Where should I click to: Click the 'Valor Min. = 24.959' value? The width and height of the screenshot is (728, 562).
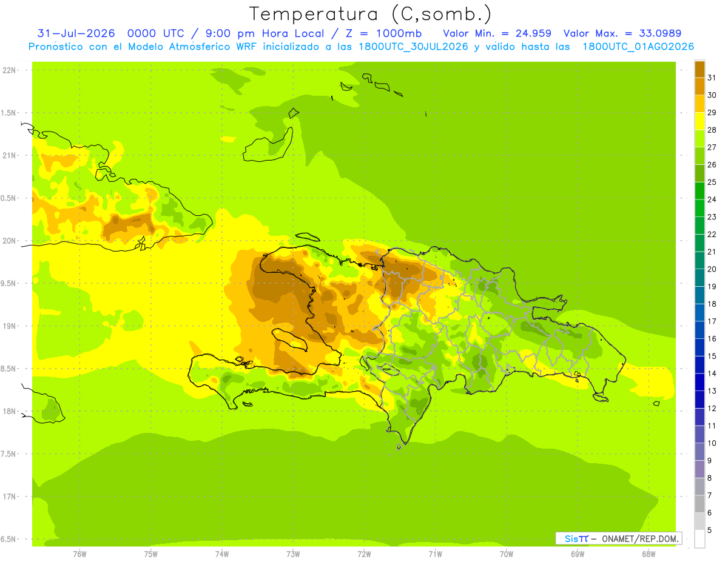pos(497,33)
